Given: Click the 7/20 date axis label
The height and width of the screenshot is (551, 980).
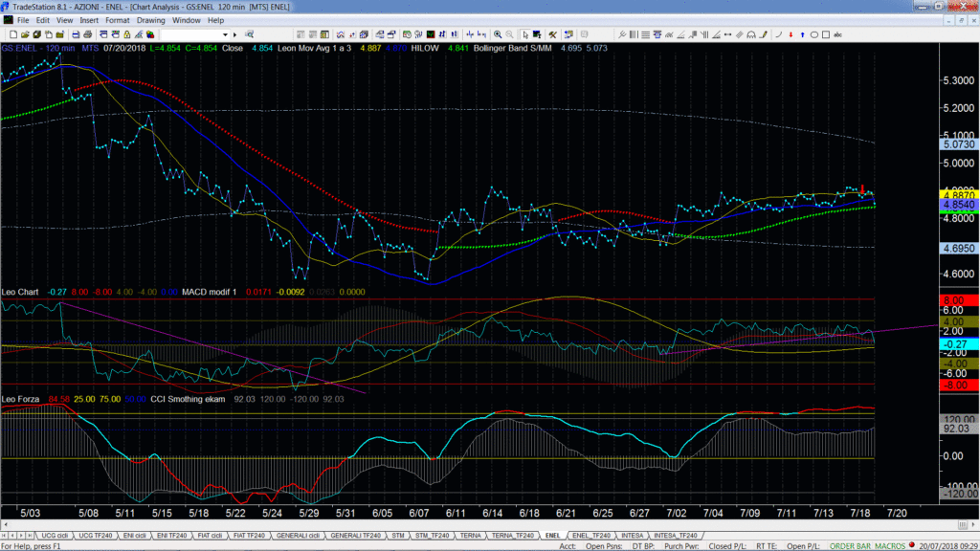Looking at the screenshot, I should click(x=897, y=513).
